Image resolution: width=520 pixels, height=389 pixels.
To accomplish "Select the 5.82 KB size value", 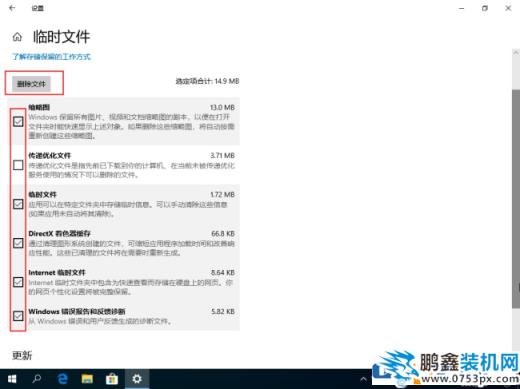I will coord(223,311).
